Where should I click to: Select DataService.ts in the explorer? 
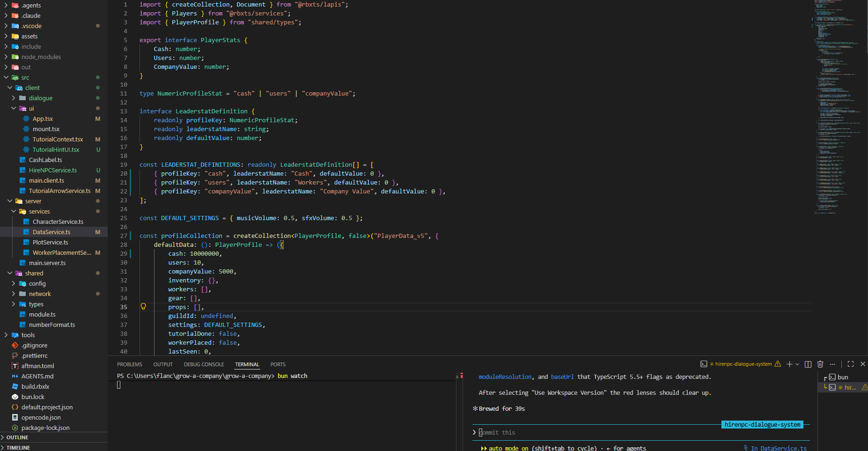click(x=51, y=232)
